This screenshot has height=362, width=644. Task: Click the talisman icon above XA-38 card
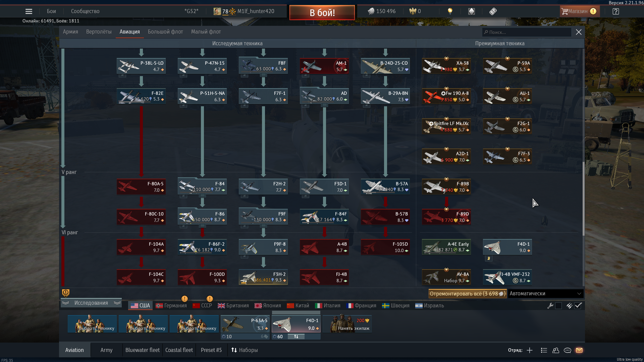coord(446,59)
